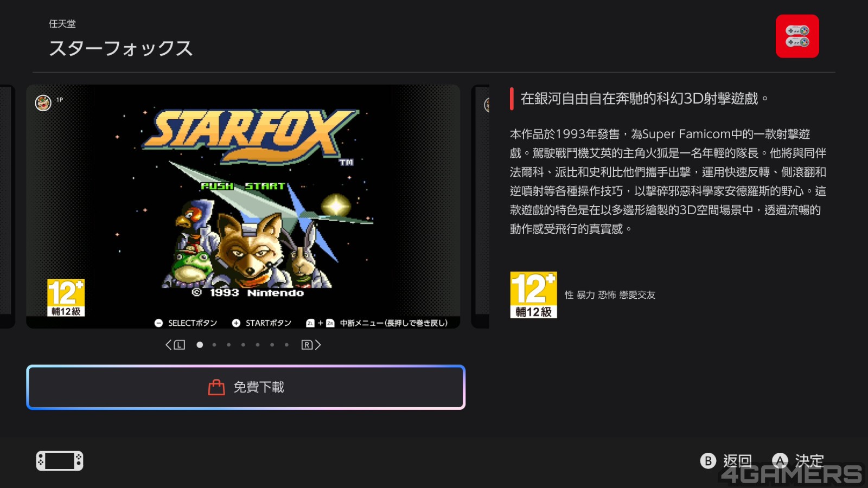Click the A 決定 confirm button
This screenshot has width=868, height=488.
click(797, 461)
